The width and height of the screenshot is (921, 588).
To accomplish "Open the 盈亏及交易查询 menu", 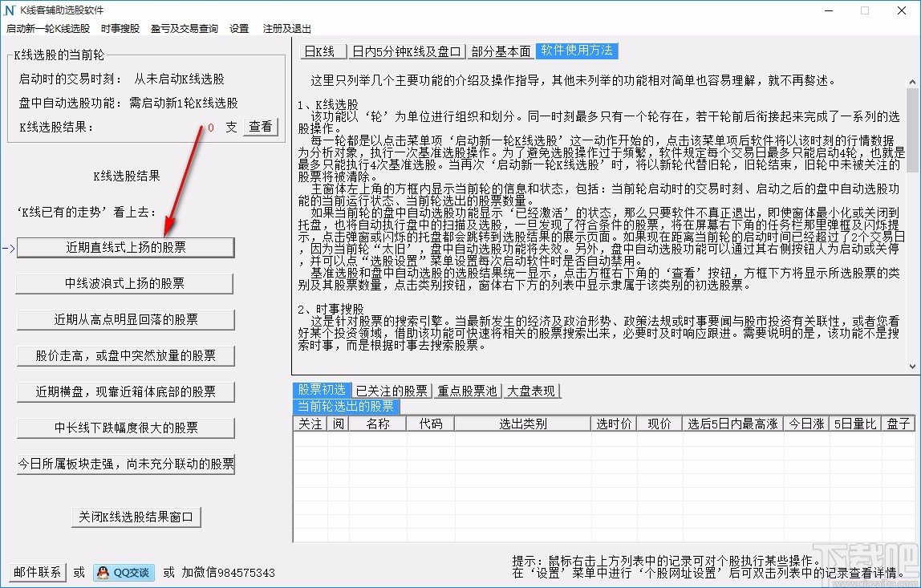I will click(183, 29).
